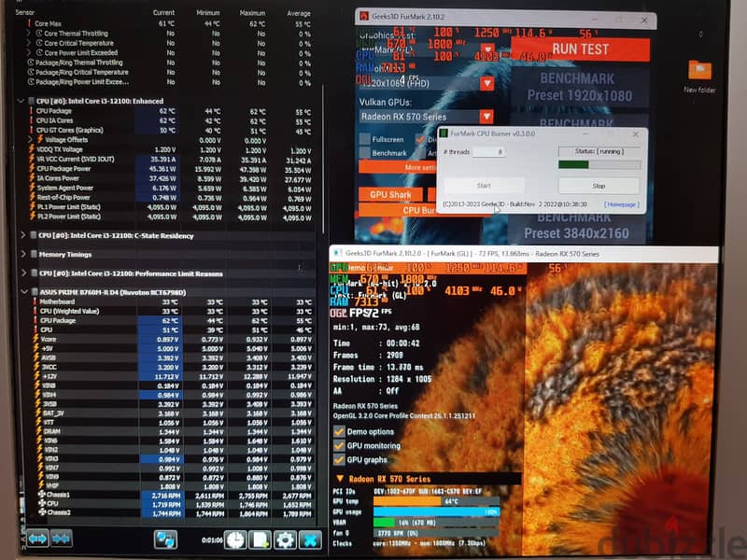The width and height of the screenshot is (747, 560).
Task: Open the New folder desktop icon
Action: tap(699, 76)
